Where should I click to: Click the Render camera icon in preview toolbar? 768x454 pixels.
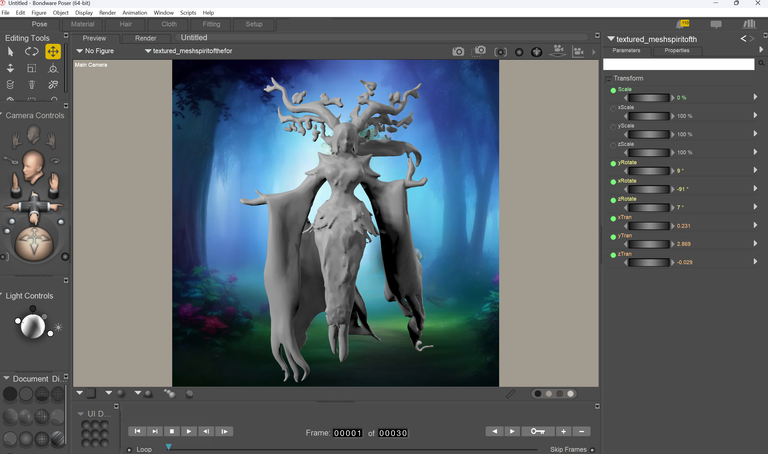coord(458,51)
